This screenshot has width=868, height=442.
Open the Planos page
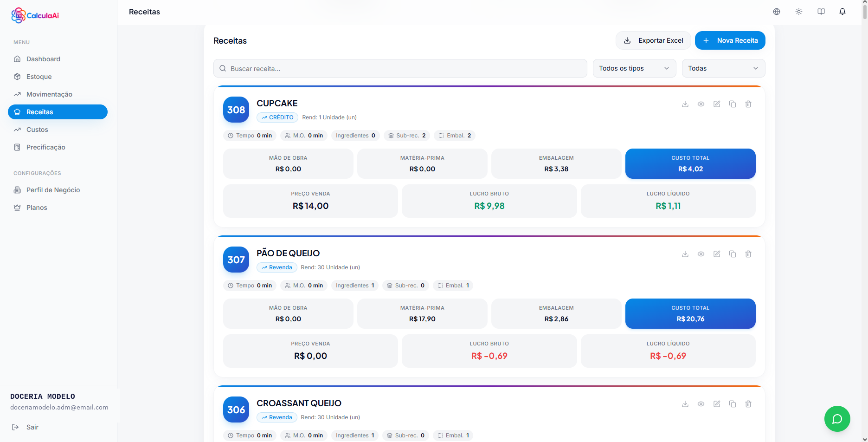coord(58,208)
